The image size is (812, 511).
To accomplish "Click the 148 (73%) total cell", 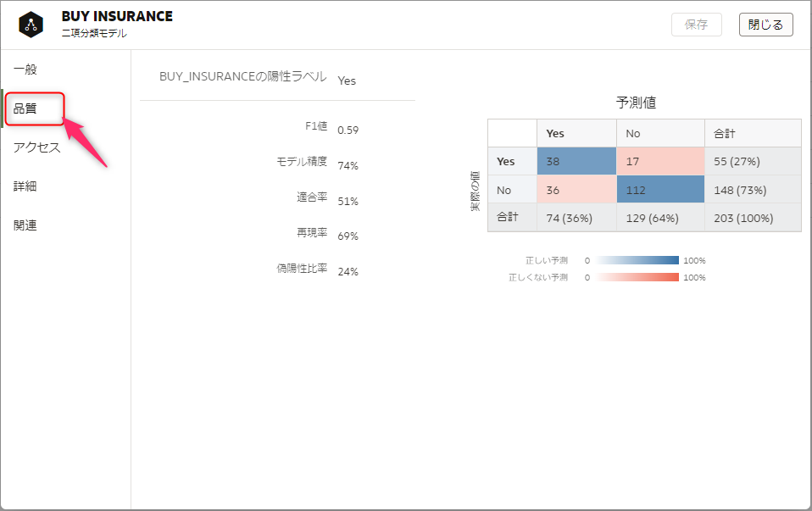I will pos(753,190).
